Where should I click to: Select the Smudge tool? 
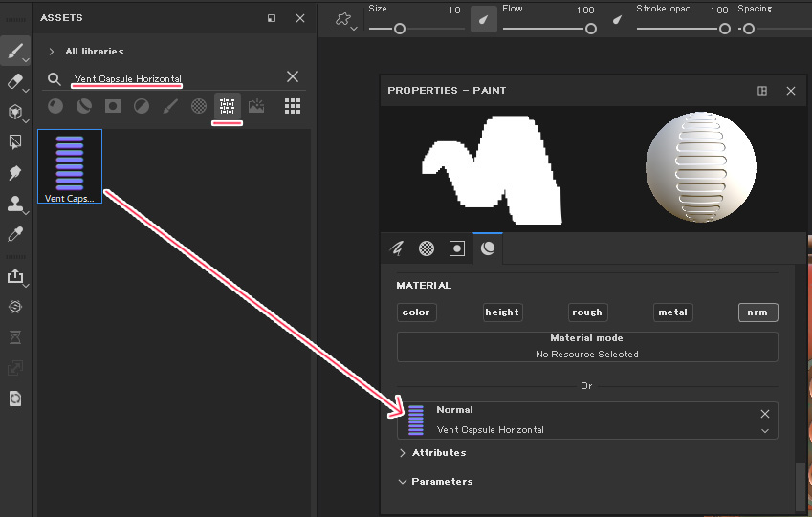(x=14, y=173)
